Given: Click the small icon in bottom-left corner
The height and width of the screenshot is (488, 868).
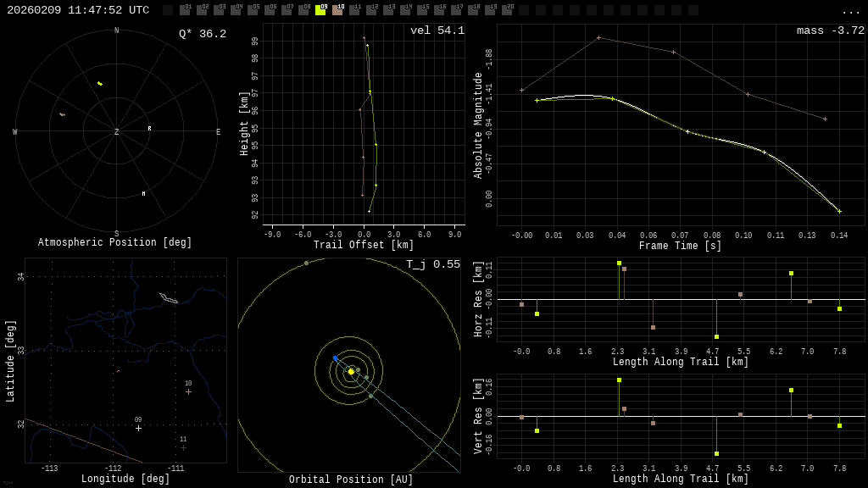Looking at the screenshot, I should click(8, 483).
